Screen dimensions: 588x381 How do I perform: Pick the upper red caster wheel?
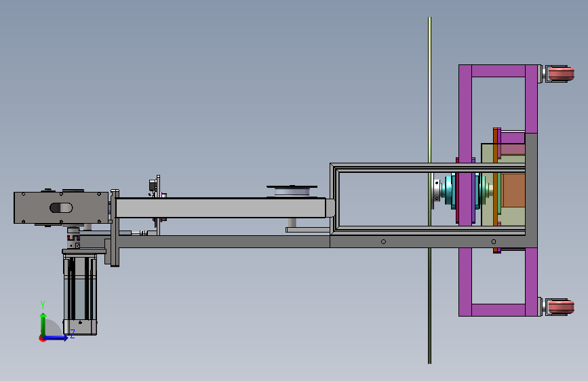coord(561,73)
